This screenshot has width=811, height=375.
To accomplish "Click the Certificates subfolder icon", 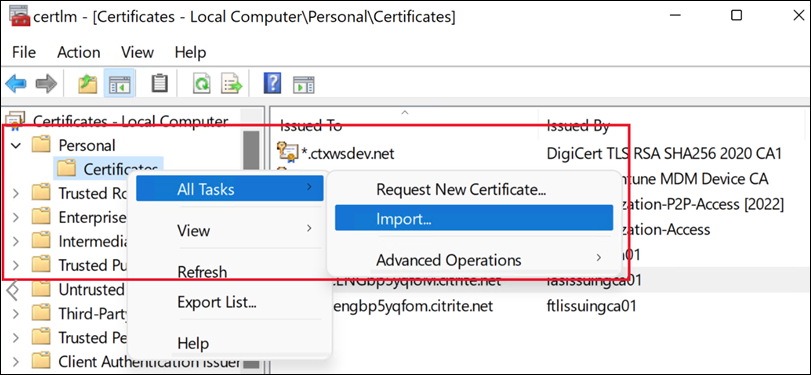I will (x=66, y=169).
